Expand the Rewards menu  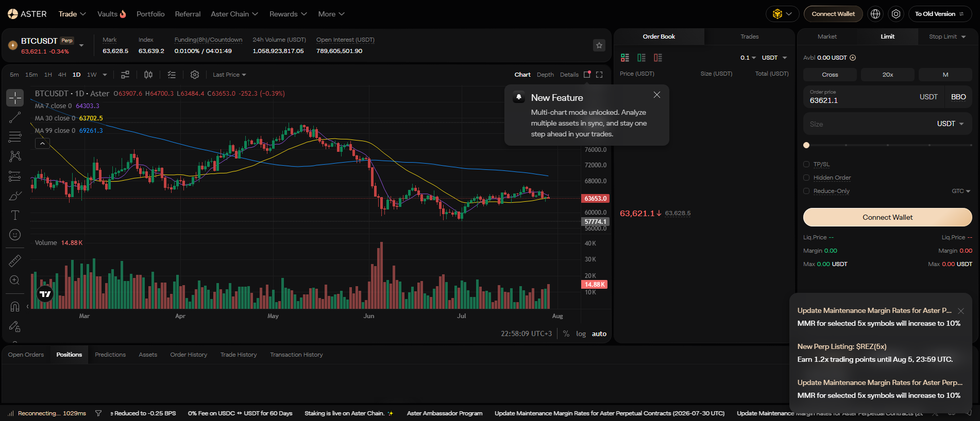click(x=288, y=14)
